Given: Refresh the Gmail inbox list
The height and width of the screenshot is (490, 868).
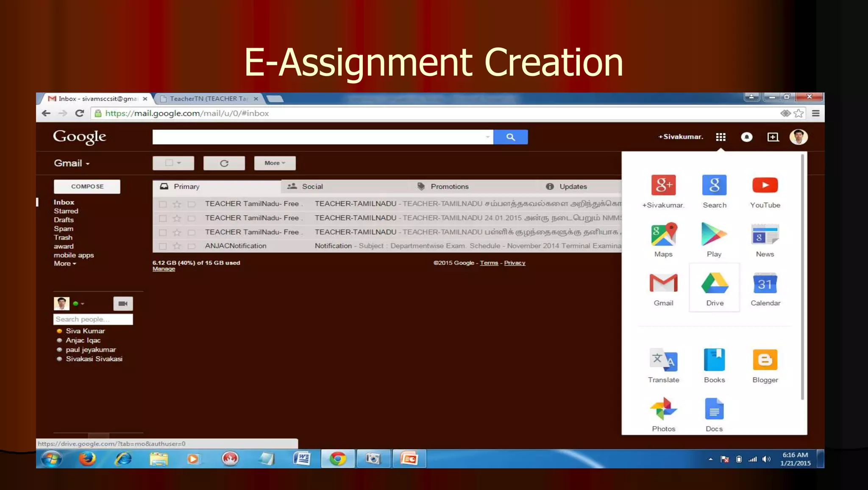Looking at the screenshot, I should point(224,163).
